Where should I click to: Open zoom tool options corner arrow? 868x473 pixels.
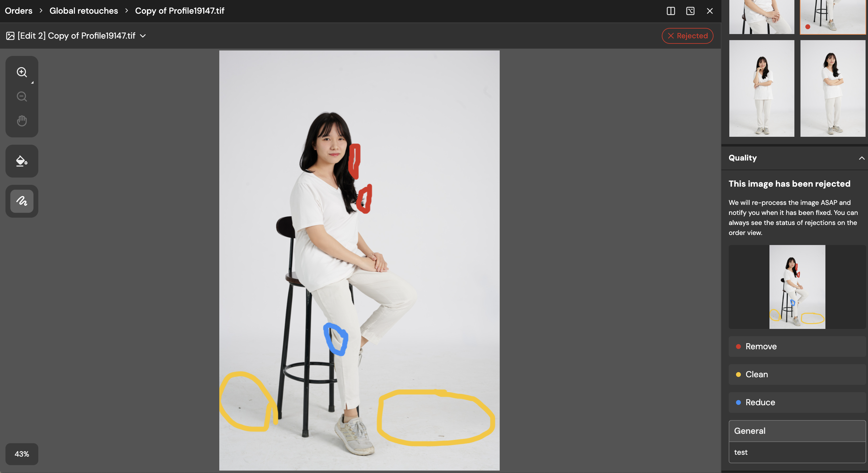pyautogui.click(x=32, y=83)
